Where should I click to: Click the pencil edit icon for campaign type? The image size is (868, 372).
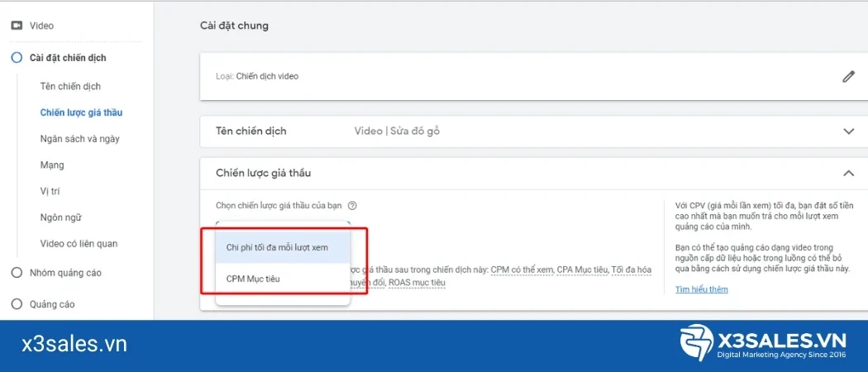click(848, 76)
